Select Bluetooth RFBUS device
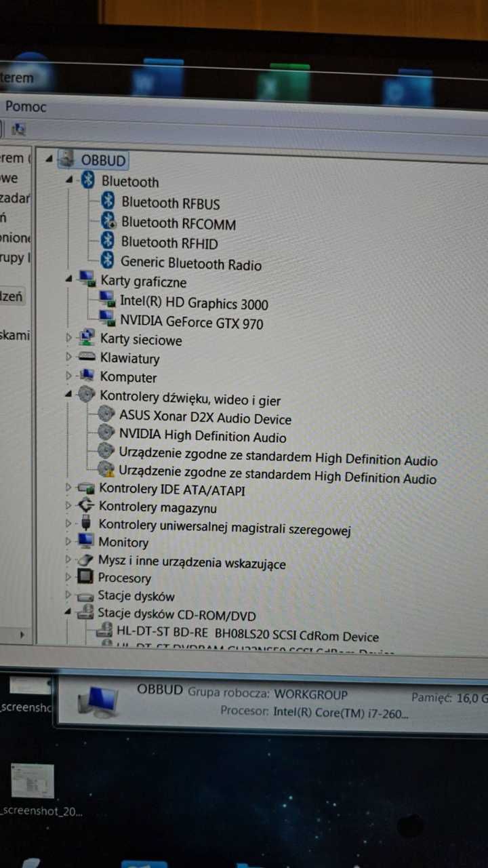Image resolution: width=488 pixels, height=868 pixels. (x=170, y=203)
